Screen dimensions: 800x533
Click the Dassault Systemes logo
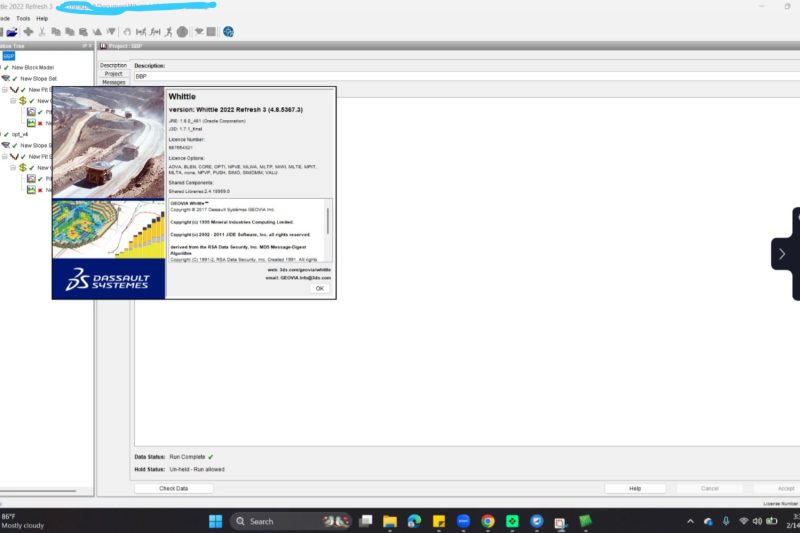[x=108, y=279]
